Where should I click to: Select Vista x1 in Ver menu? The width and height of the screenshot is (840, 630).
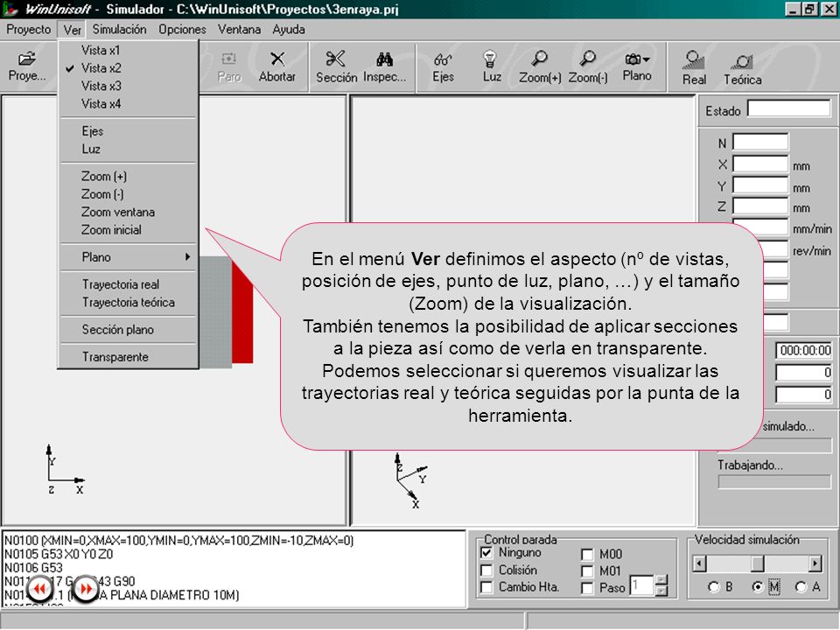128,51
